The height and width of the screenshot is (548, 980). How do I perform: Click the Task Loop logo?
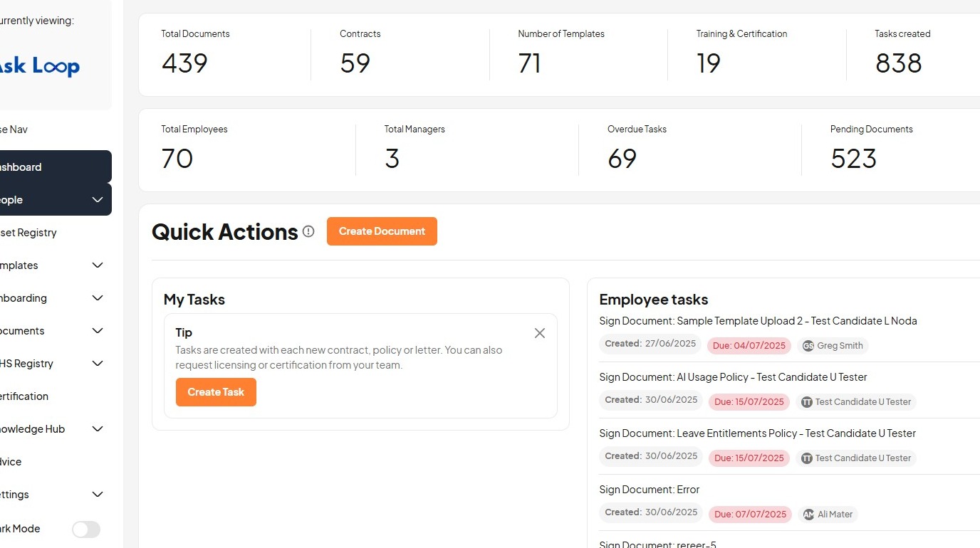click(x=40, y=67)
